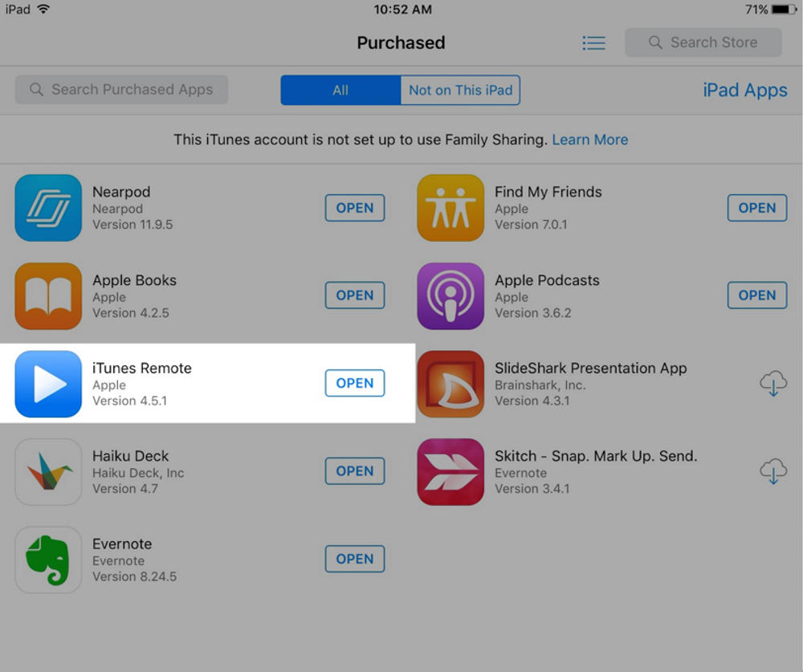This screenshot has width=803, height=672.
Task: Tap the Evernote elephant icon
Action: [x=48, y=560]
